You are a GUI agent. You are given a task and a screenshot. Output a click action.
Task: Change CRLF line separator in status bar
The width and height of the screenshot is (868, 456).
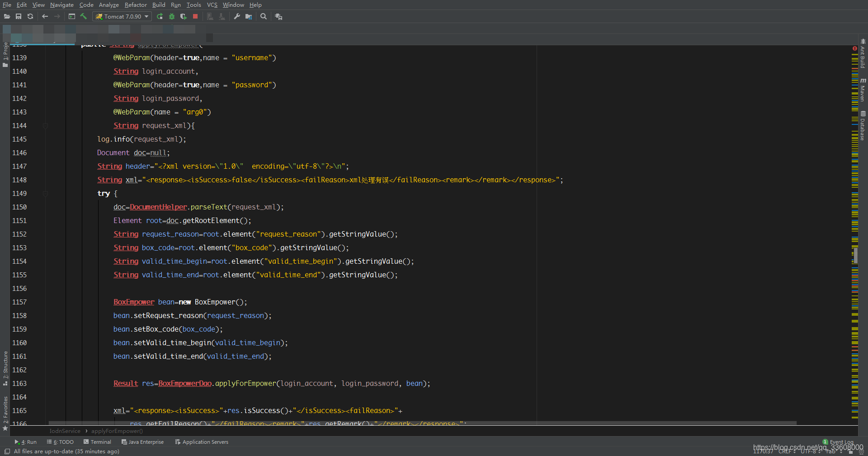pos(787,451)
